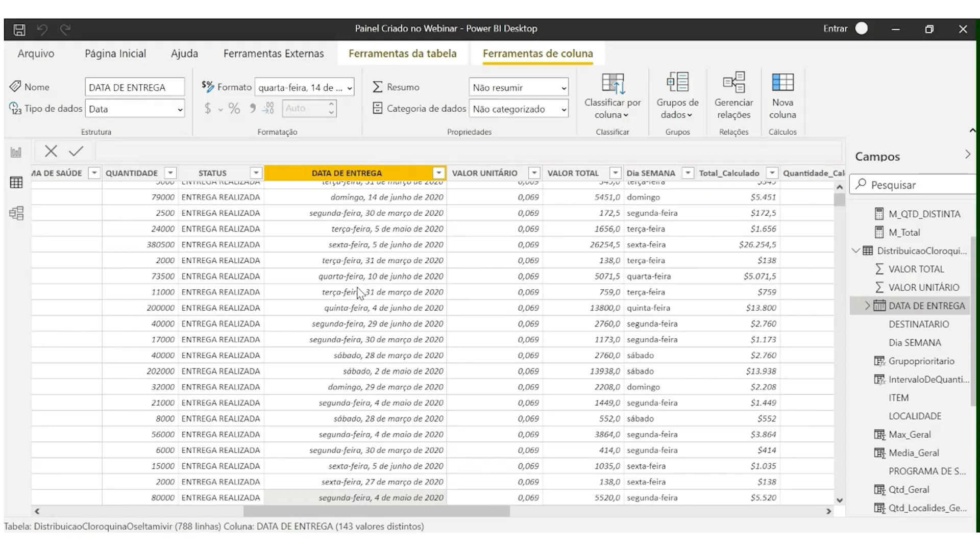Image resolution: width=980 pixels, height=551 pixels.
Task: Switch to Model view in sidebar
Action: pos(16,213)
